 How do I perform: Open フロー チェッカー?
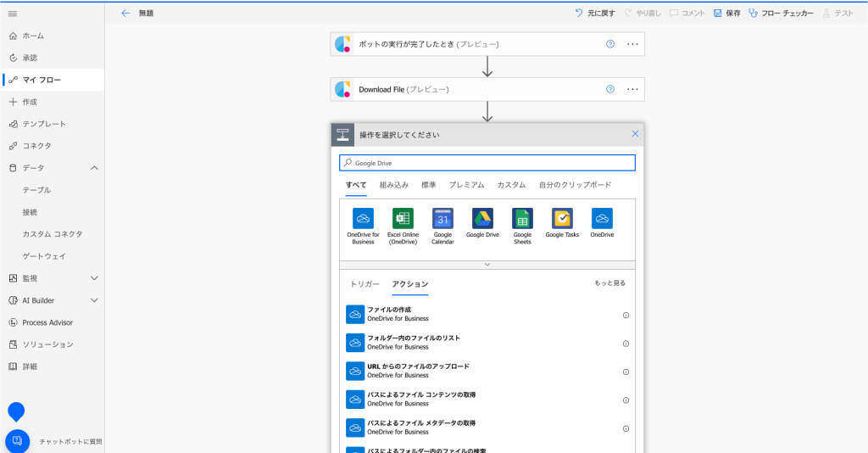(x=781, y=14)
